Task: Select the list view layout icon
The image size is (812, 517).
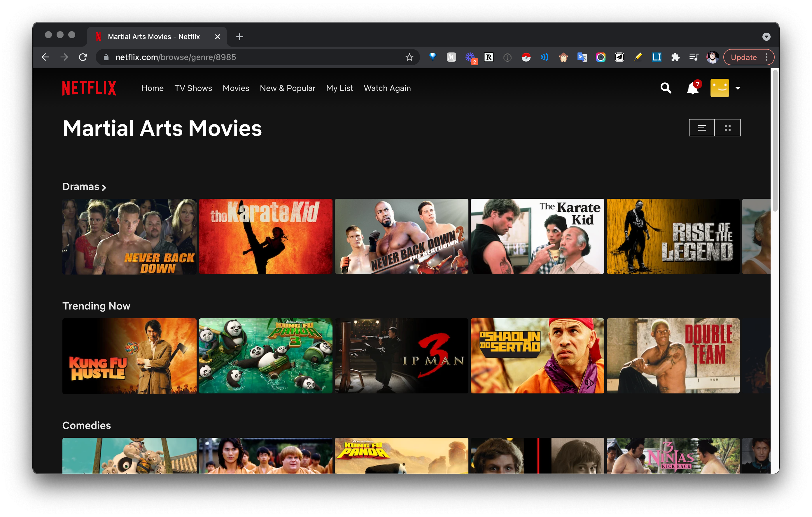Action: (x=701, y=128)
